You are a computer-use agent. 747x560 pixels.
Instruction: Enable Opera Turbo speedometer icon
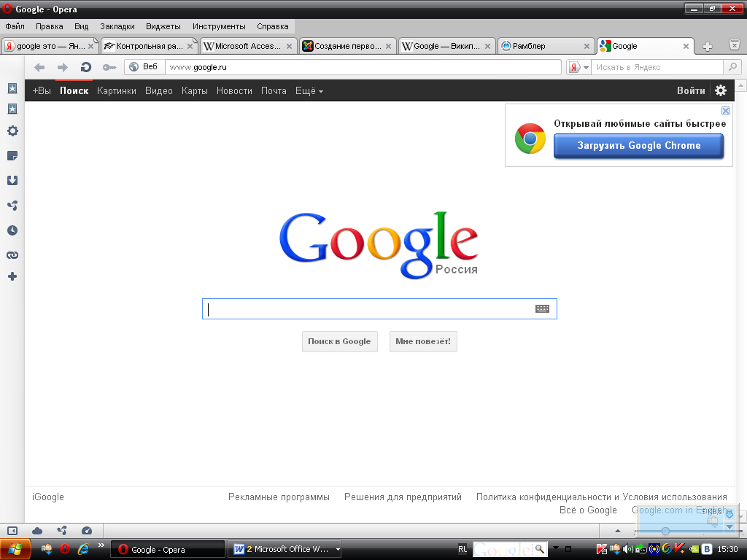point(87,531)
